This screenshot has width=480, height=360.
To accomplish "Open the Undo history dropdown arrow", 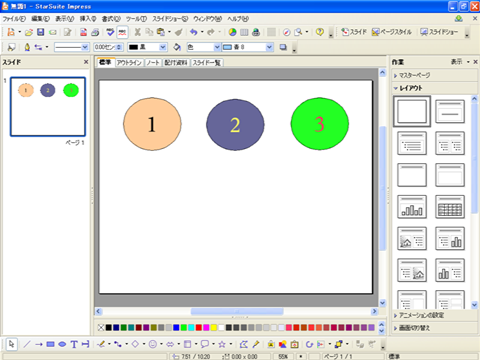I will pyautogui.click(x=202, y=32).
